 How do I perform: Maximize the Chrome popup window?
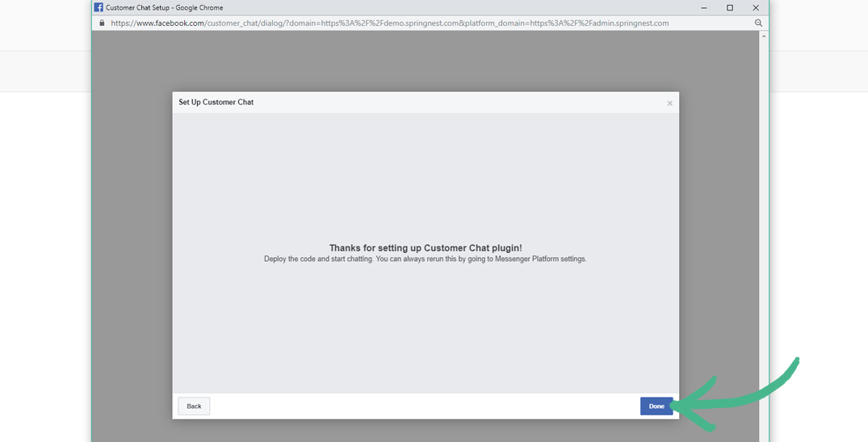coord(730,7)
